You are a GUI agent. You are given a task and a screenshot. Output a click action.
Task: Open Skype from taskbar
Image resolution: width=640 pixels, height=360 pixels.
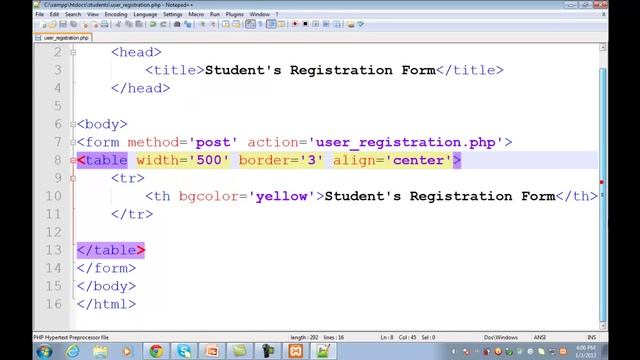click(x=184, y=351)
